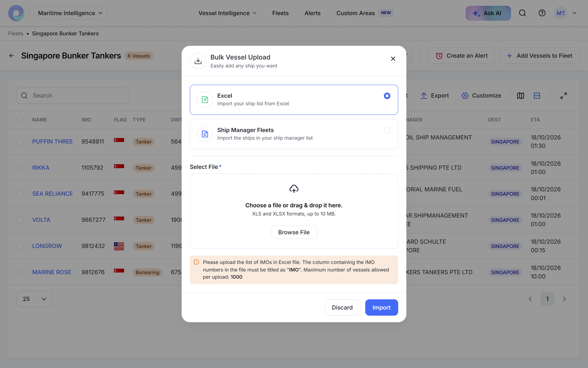588x368 pixels.
Task: Click the Ask AI button
Action: point(488,13)
